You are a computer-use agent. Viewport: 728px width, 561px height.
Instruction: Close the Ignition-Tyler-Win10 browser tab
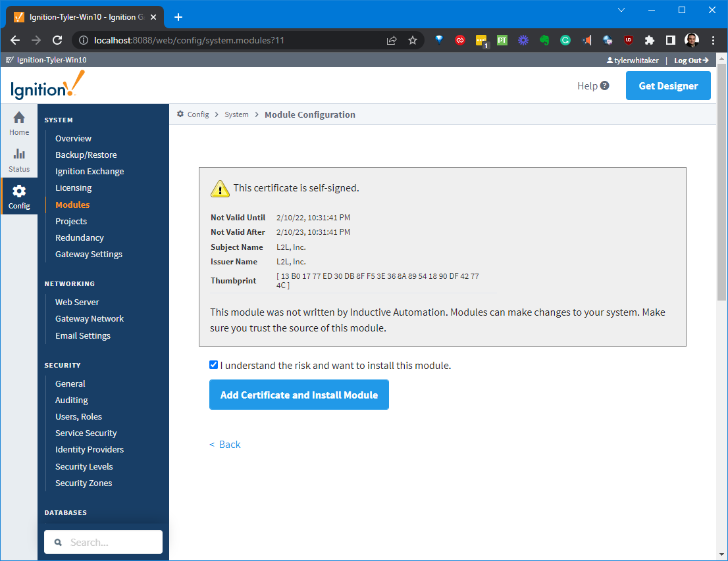[x=153, y=17]
